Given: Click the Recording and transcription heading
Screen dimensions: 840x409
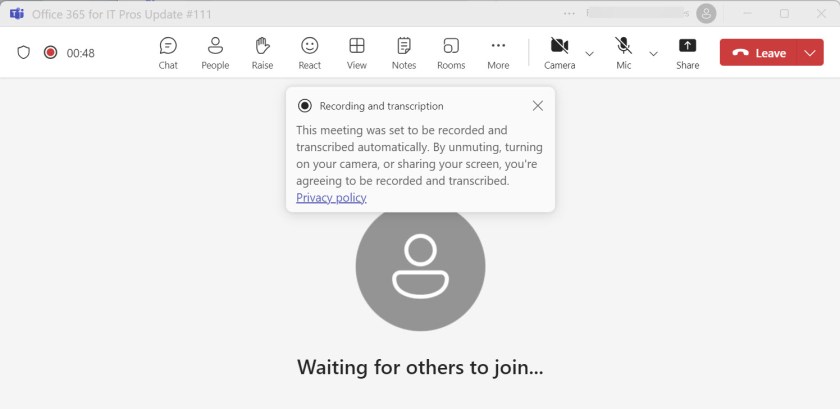Looking at the screenshot, I should [381, 106].
